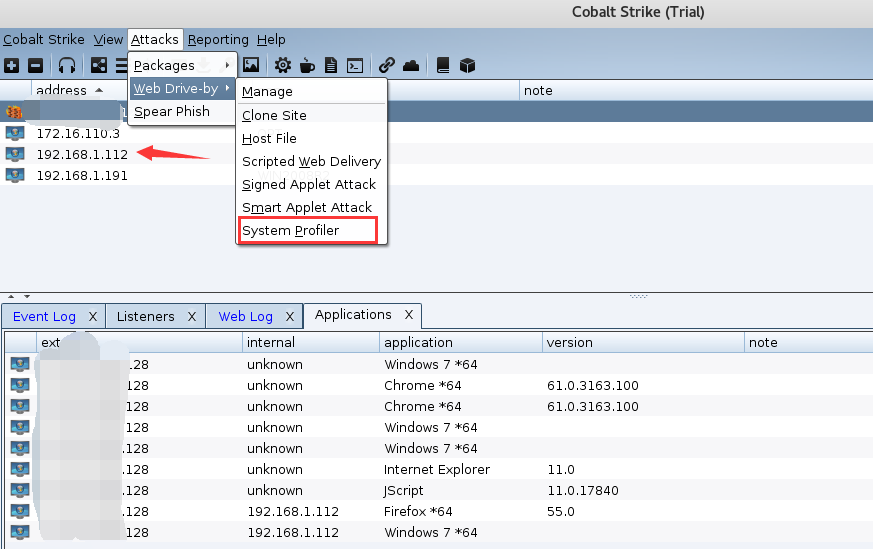Click the terminal scripted web delivery icon
This screenshot has height=549, width=873.
point(355,66)
